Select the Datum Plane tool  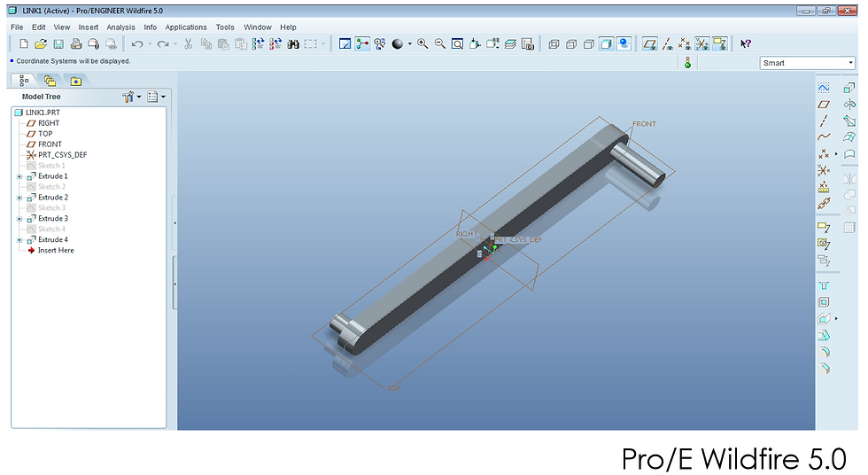tap(824, 104)
